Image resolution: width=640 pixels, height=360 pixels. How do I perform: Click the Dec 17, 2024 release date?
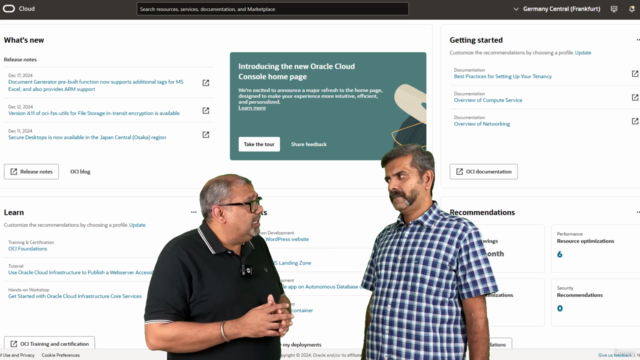[20, 76]
